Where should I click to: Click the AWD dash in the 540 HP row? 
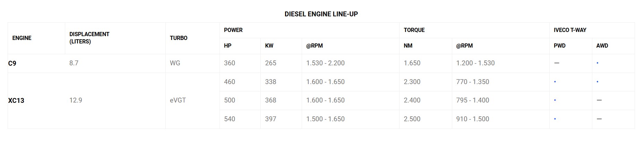coord(599,119)
